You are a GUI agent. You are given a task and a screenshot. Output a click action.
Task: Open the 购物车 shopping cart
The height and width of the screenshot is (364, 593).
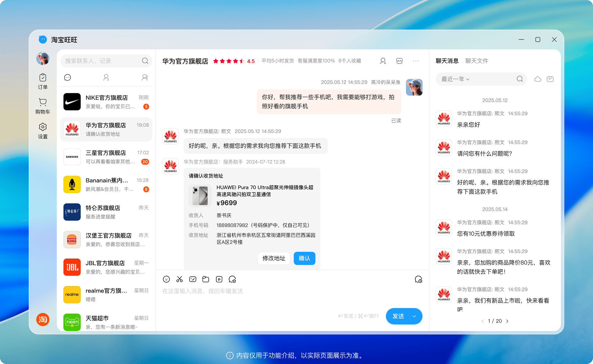point(43,106)
